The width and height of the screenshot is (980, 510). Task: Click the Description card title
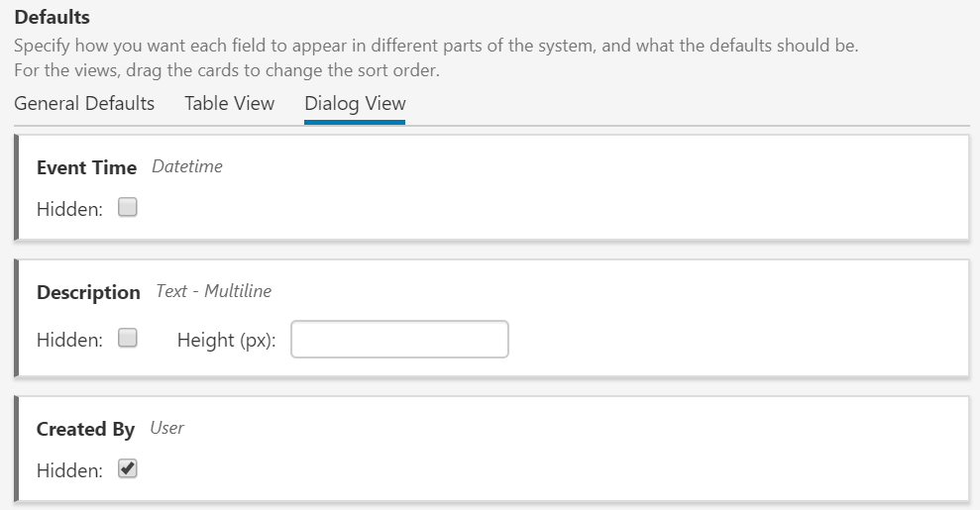[x=88, y=292]
